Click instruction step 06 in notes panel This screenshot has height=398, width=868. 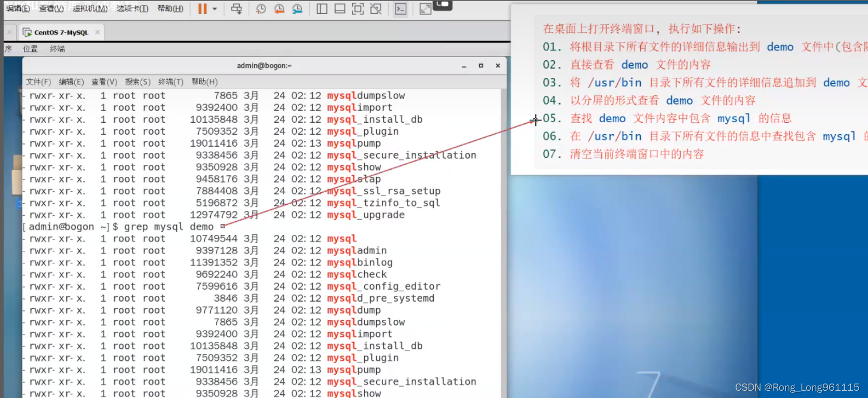pyautogui.click(x=705, y=136)
